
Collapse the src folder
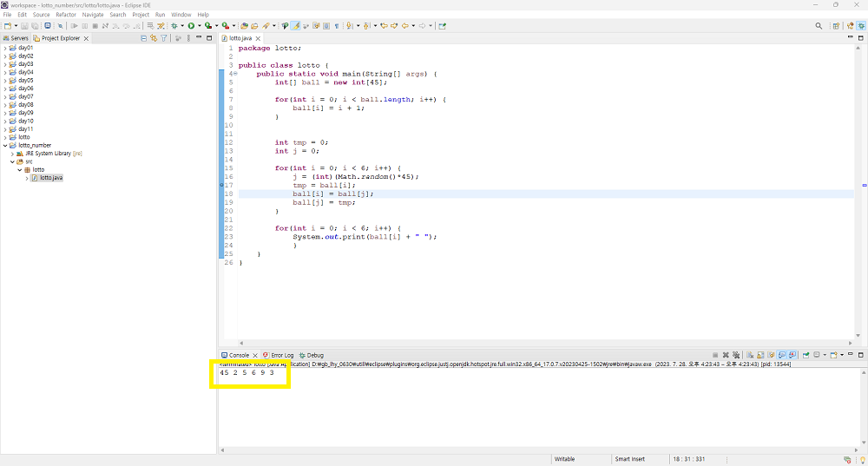[13, 161]
